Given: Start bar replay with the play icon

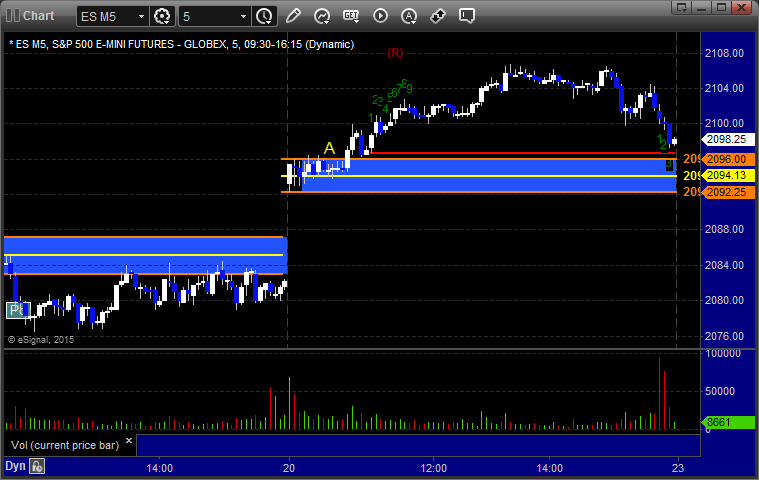Looking at the screenshot, I should [x=380, y=16].
